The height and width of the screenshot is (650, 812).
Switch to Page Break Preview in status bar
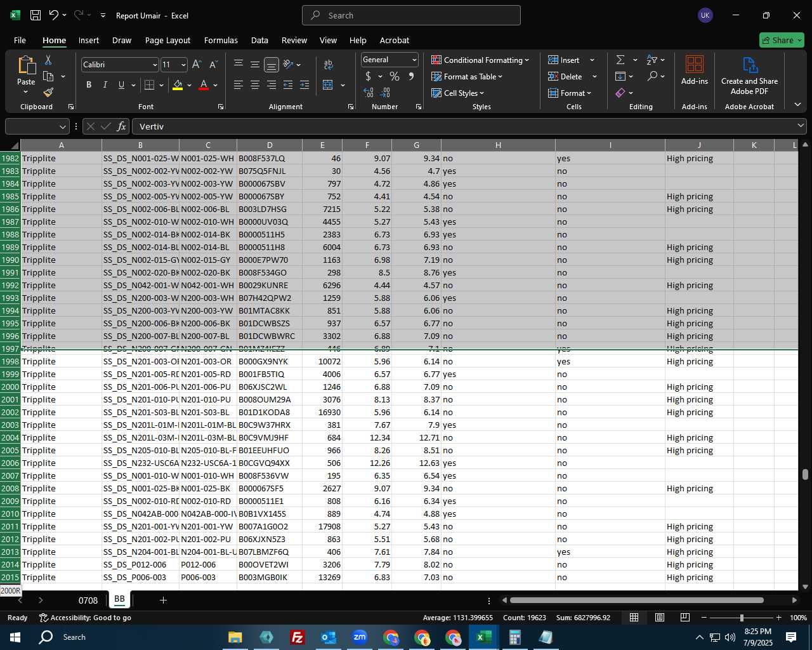point(685,618)
